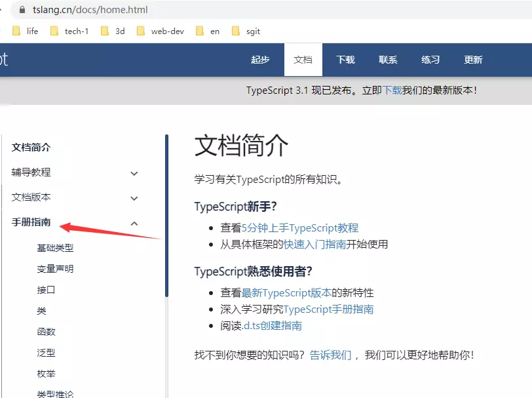
Task: Click the TypeScript新手? subheading
Action: 236,207
